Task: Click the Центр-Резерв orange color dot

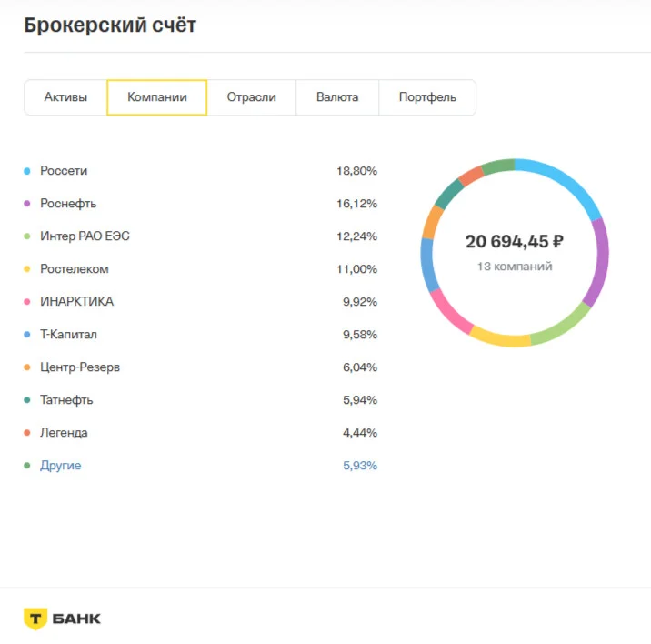Action: (27, 367)
